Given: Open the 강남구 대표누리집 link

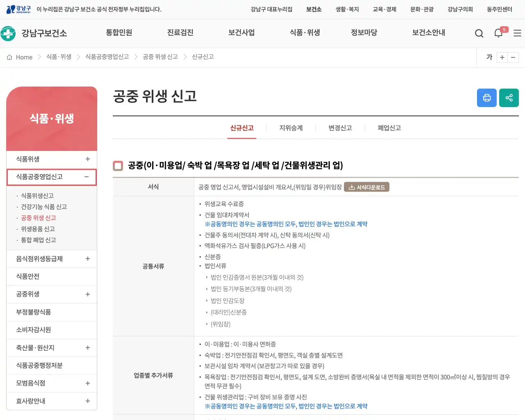Looking at the screenshot, I should 272,9.
